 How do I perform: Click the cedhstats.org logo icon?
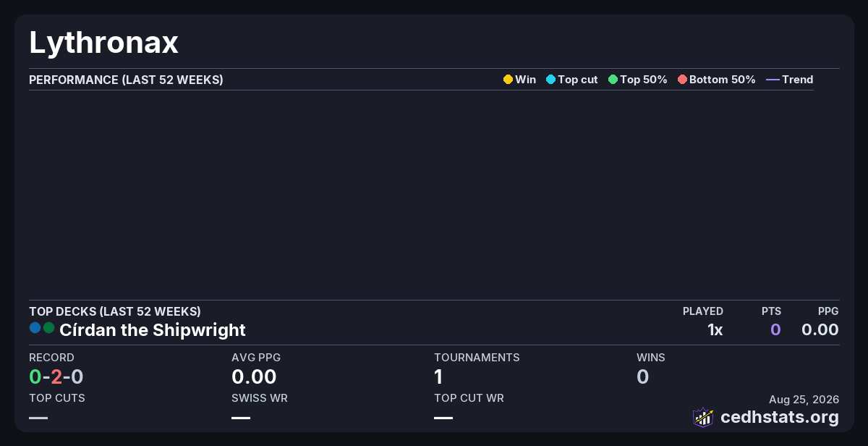(x=703, y=417)
